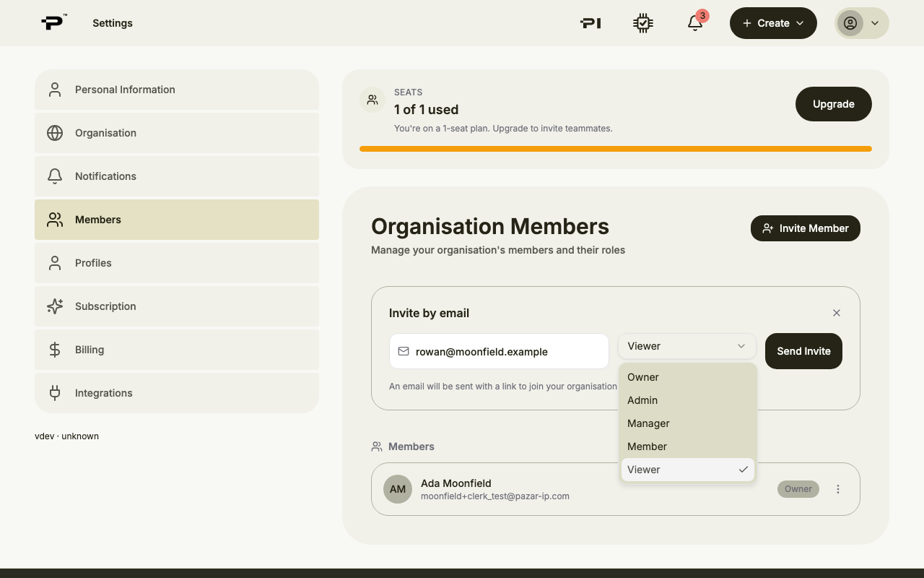This screenshot has width=924, height=578.
Task: Open the Billing settings tab
Action: point(177,350)
